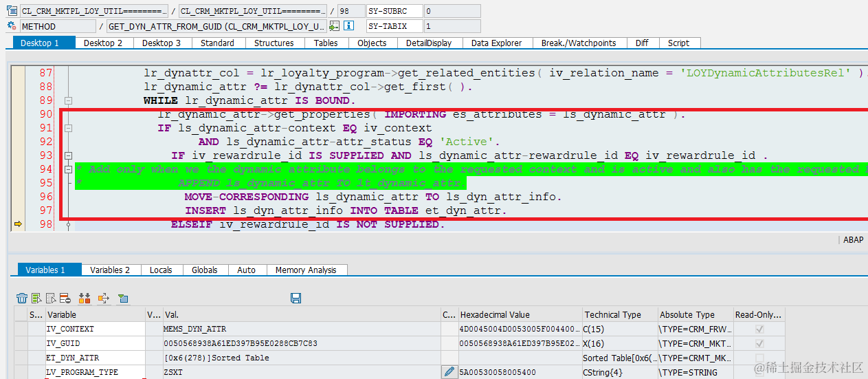Click the blue information icon in header

[x=348, y=26]
